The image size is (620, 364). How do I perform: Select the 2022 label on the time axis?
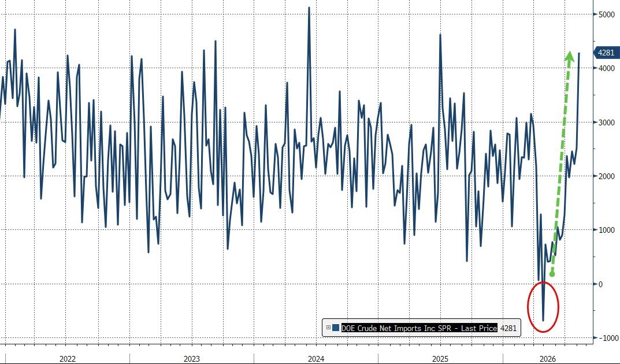point(67,359)
